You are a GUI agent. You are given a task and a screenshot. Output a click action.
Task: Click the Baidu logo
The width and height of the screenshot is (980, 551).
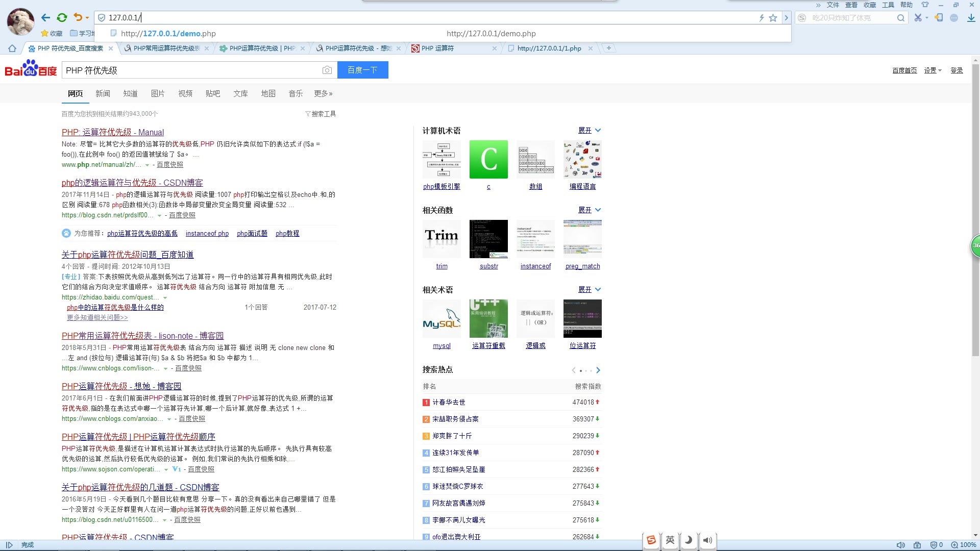pos(31,68)
